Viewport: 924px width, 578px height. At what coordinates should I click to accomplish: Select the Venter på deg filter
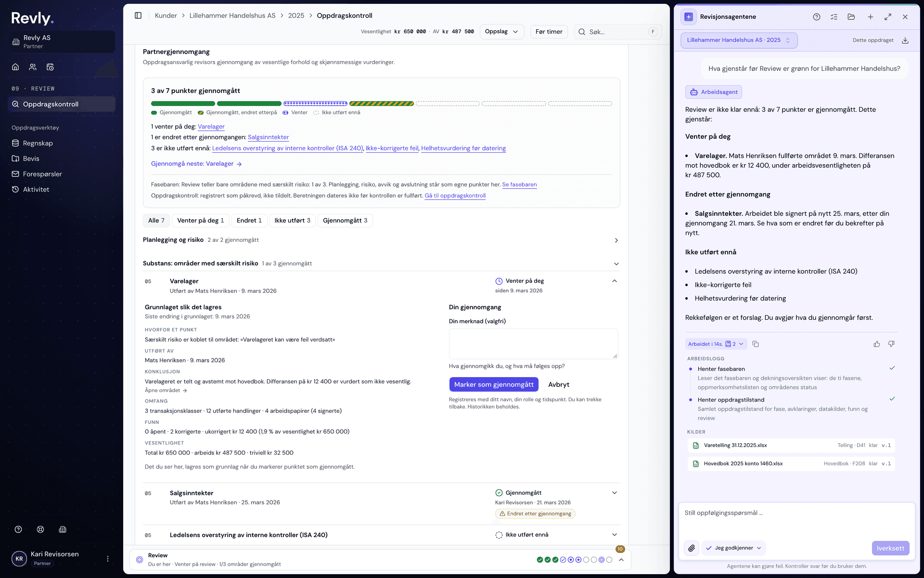point(200,221)
